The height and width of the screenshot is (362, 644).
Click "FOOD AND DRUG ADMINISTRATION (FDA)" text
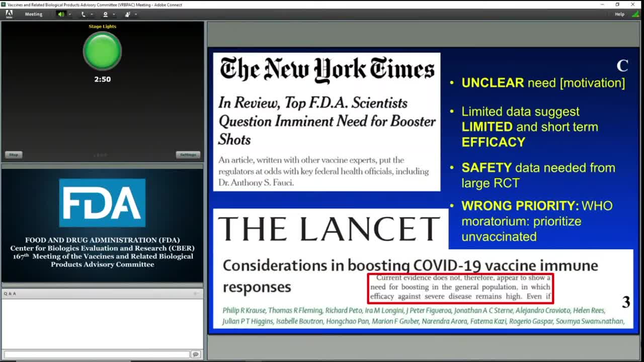[x=102, y=240]
